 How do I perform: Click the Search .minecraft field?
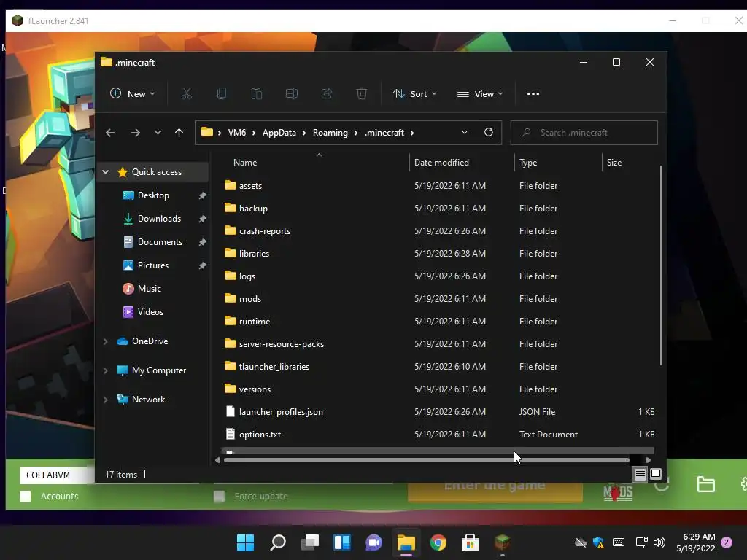click(584, 133)
